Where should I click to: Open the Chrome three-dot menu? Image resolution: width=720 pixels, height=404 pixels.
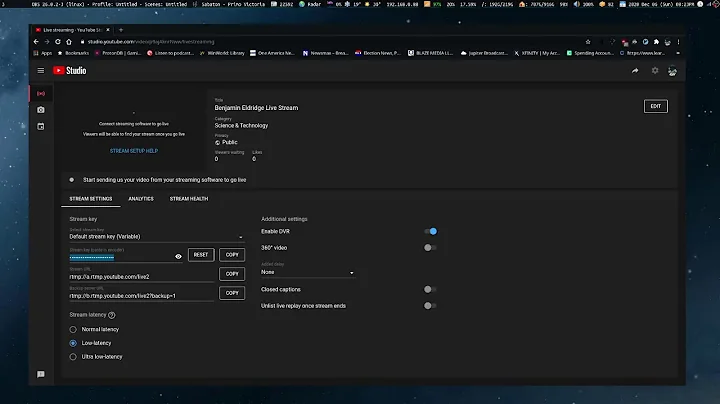[x=678, y=42]
